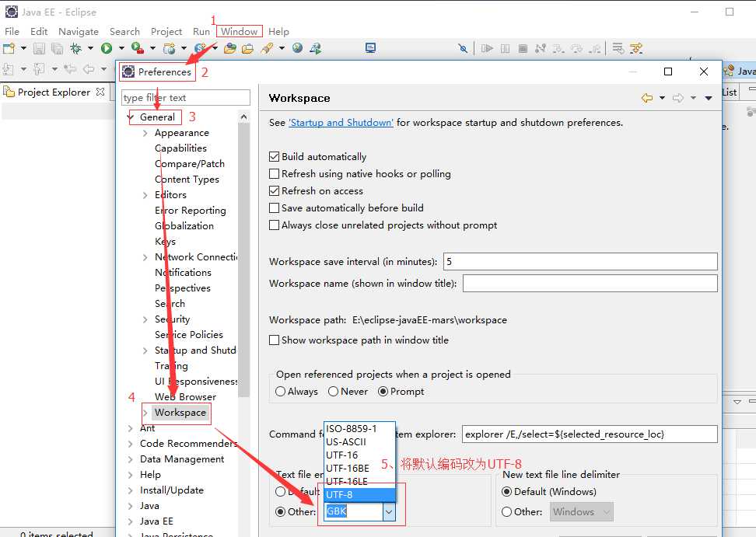Image resolution: width=756 pixels, height=537 pixels.
Task: Click the green Run toolbar icon
Action: pos(107,48)
